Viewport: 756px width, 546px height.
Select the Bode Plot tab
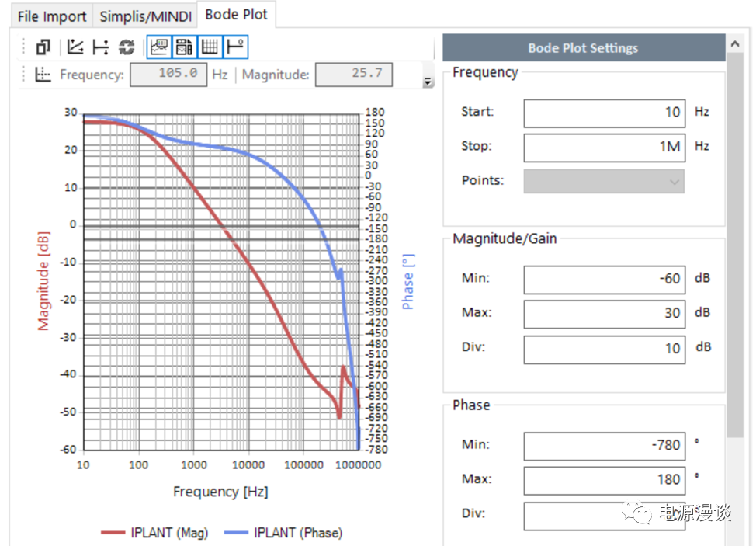(236, 15)
